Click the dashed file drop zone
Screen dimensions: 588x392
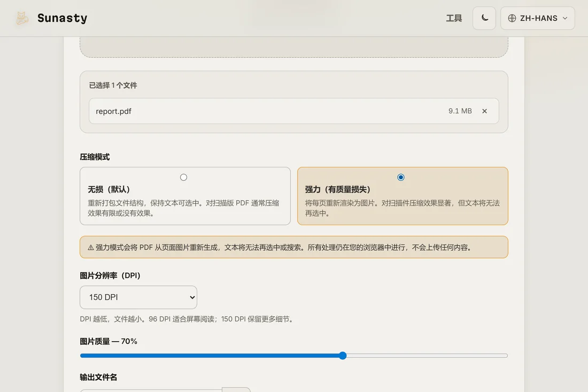[294, 47]
